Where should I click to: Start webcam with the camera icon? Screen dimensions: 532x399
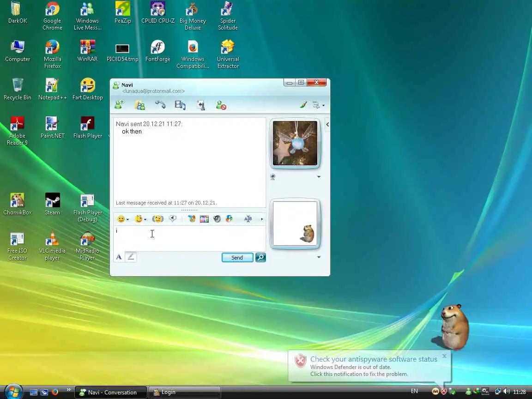(x=272, y=177)
